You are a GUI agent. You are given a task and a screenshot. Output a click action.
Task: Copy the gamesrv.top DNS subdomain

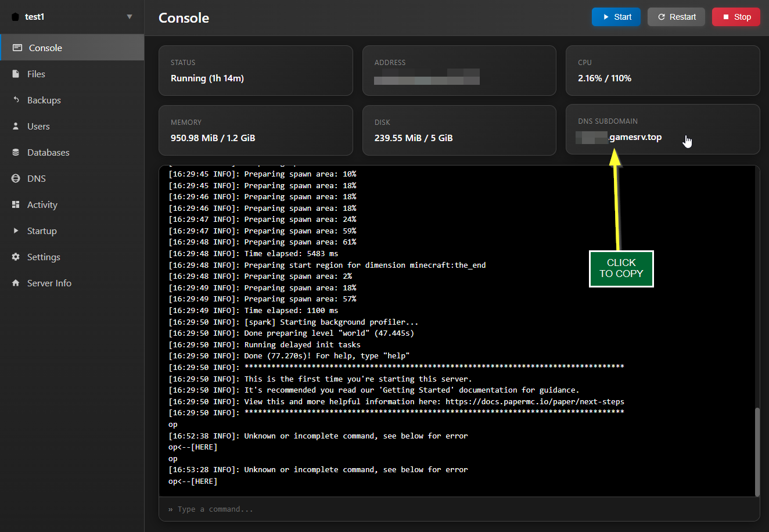(x=619, y=137)
